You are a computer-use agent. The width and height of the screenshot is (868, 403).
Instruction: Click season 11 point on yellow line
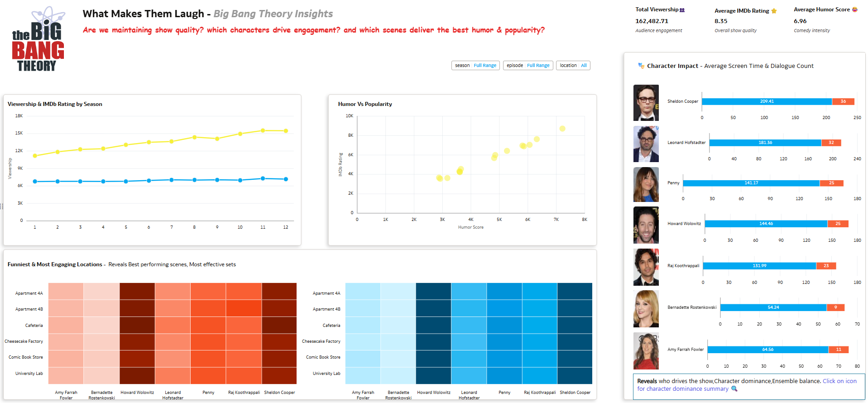coord(263,130)
